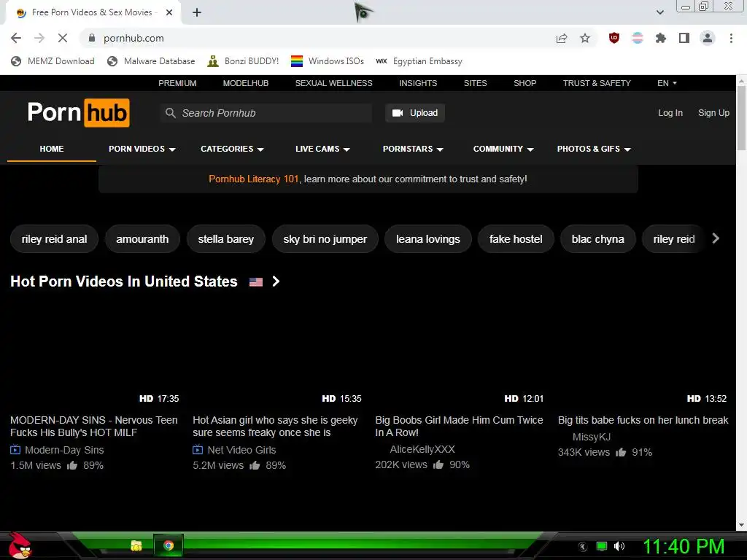Expand the COMMUNITY dropdown
This screenshot has height=560, width=747.
click(503, 149)
